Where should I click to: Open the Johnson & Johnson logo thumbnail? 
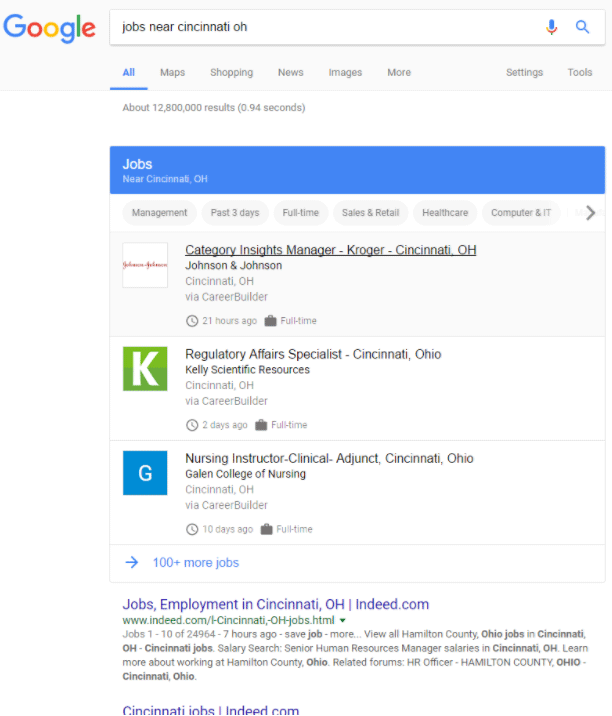point(145,265)
